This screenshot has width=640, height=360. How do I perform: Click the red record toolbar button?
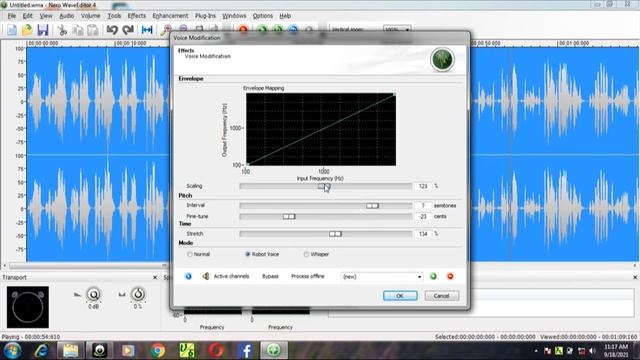pyautogui.click(x=243, y=29)
